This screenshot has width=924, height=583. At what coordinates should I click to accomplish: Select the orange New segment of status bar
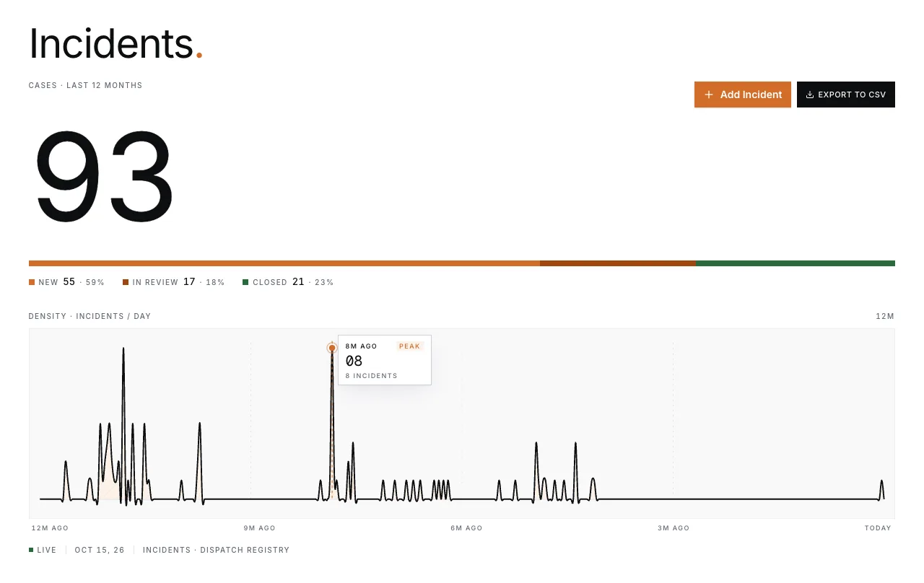(x=284, y=263)
